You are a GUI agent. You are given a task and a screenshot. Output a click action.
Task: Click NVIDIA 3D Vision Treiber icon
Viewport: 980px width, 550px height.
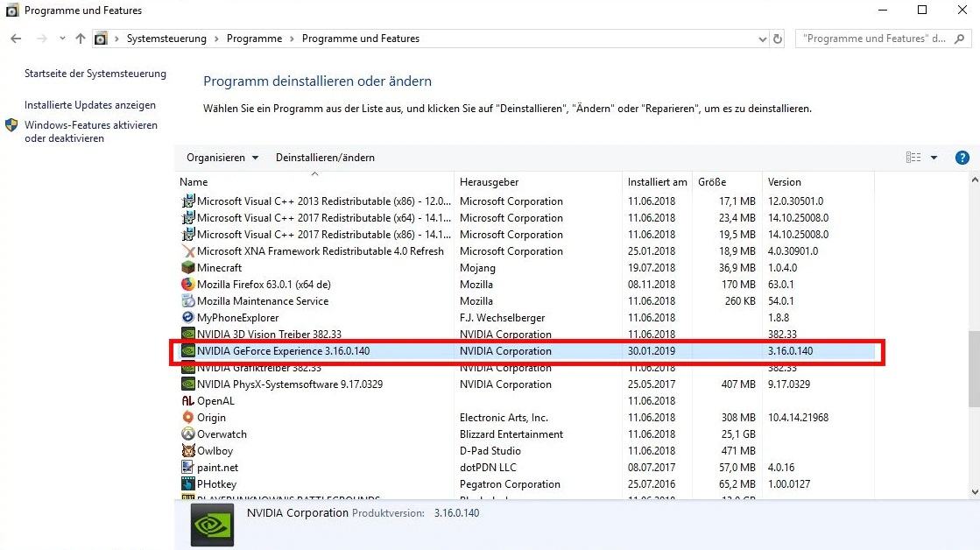point(187,335)
